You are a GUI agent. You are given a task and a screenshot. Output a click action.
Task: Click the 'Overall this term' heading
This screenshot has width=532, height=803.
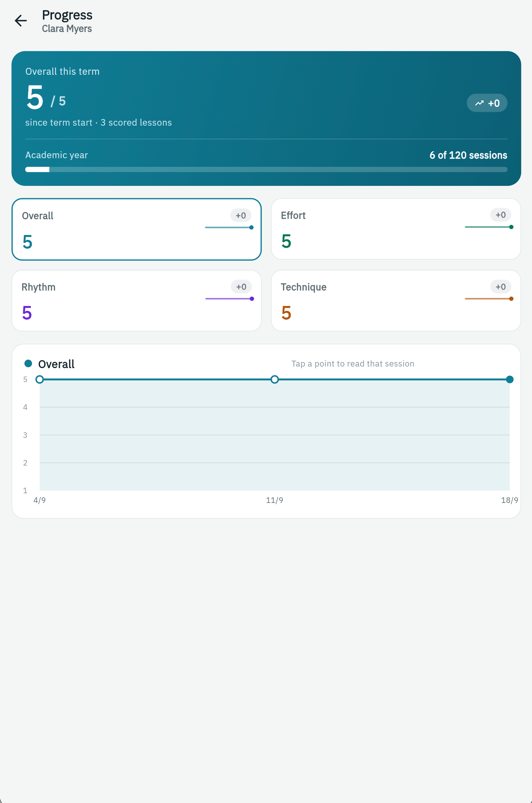pyautogui.click(x=62, y=71)
